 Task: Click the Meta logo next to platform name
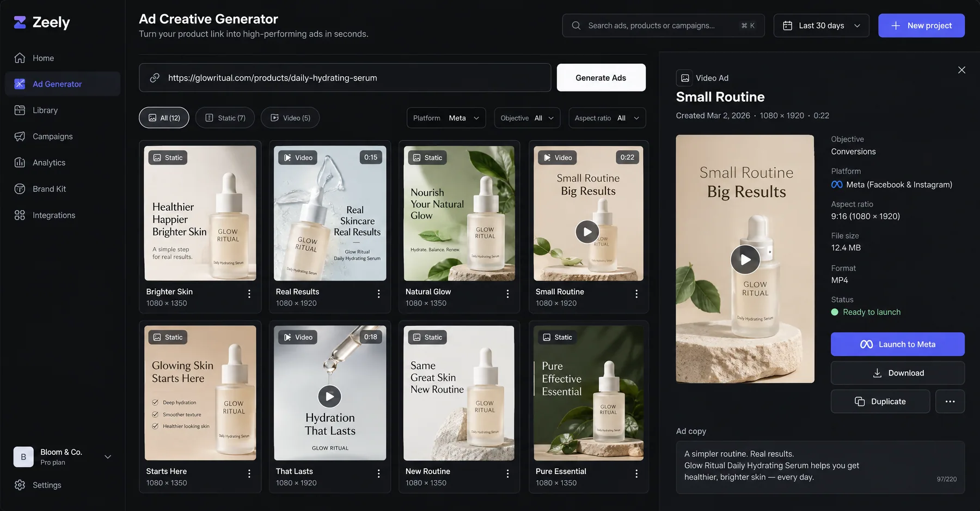point(837,185)
